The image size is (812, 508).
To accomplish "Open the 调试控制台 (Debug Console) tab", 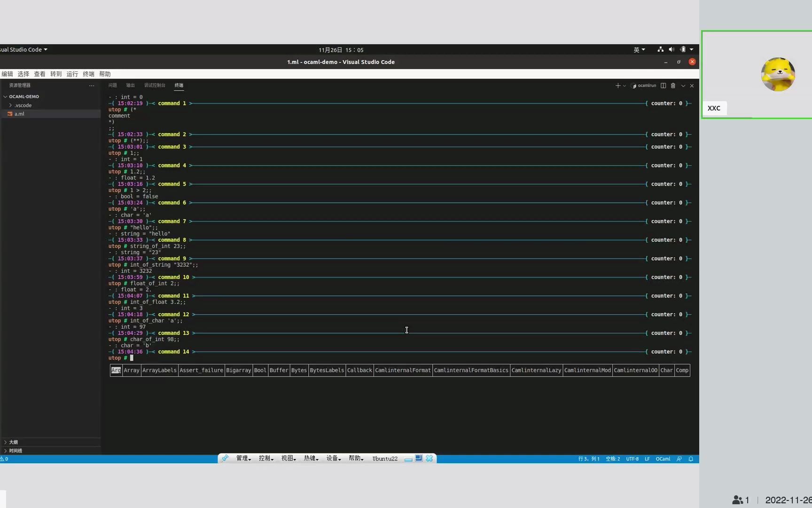I will pyautogui.click(x=155, y=85).
